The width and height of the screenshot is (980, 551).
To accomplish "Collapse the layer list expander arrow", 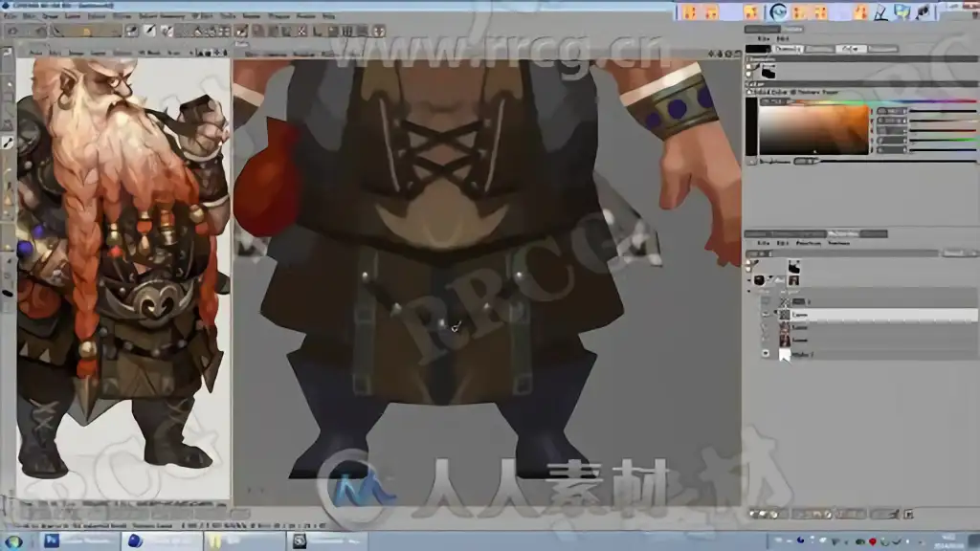I will pos(748,292).
